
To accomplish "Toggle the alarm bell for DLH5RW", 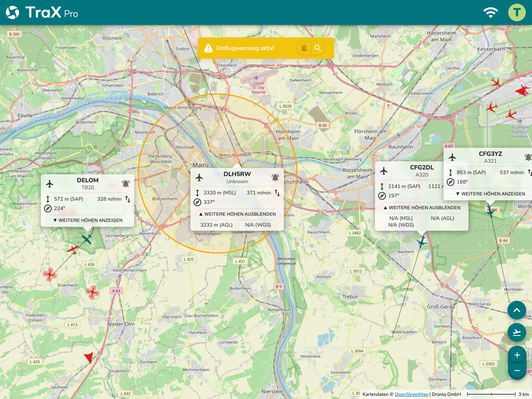I will [275, 178].
